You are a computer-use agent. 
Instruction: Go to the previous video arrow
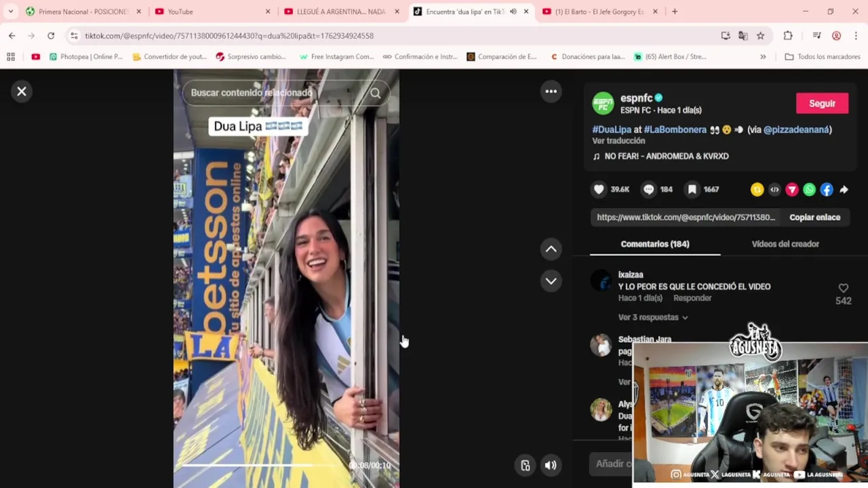551,249
